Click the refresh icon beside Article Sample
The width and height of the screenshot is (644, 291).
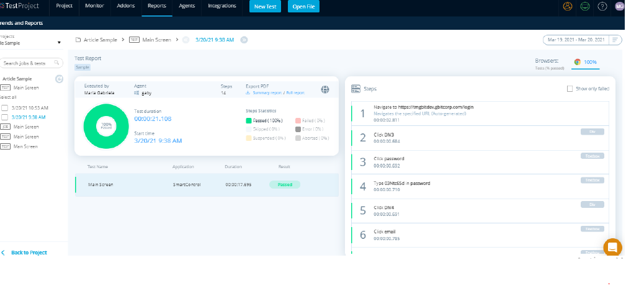click(59, 79)
